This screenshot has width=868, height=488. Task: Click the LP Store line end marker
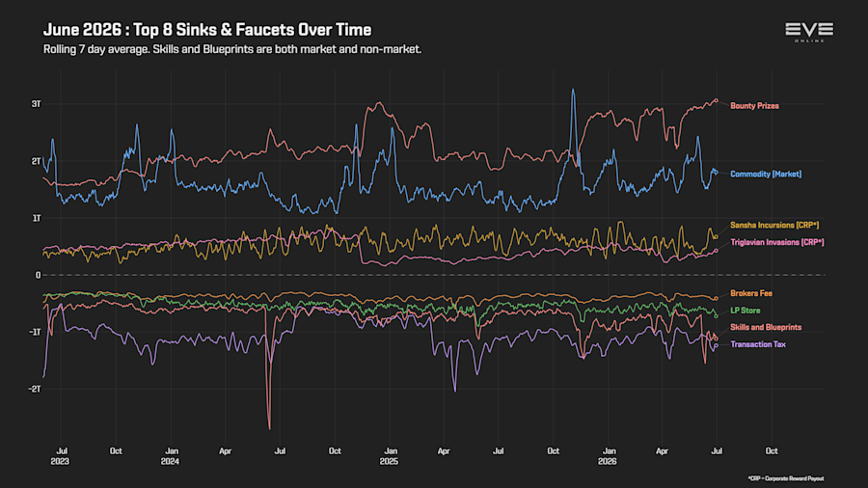click(717, 316)
